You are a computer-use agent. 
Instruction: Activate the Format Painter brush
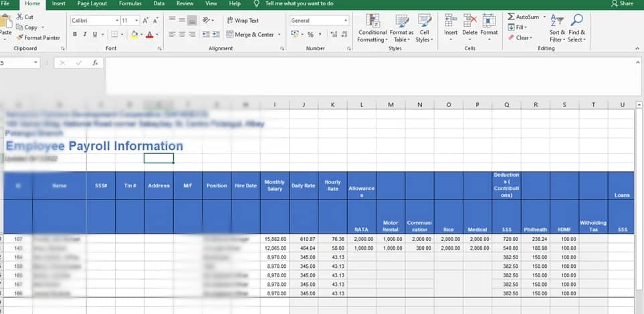(x=19, y=37)
